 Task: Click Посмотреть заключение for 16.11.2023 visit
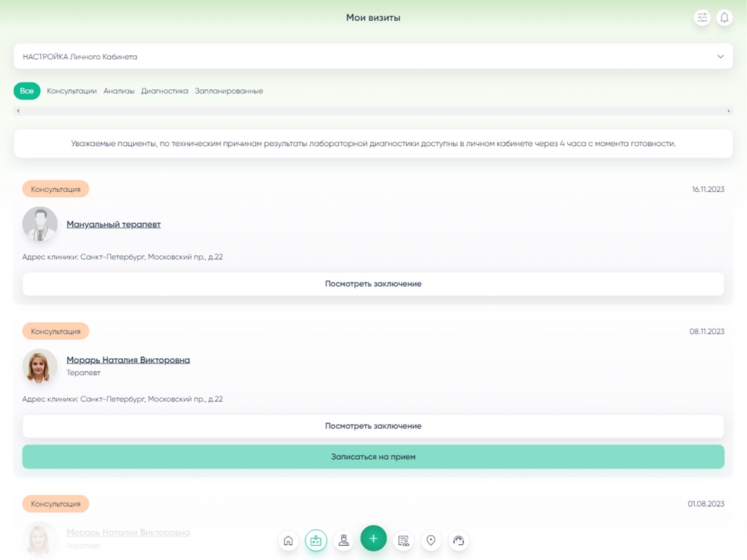click(373, 284)
